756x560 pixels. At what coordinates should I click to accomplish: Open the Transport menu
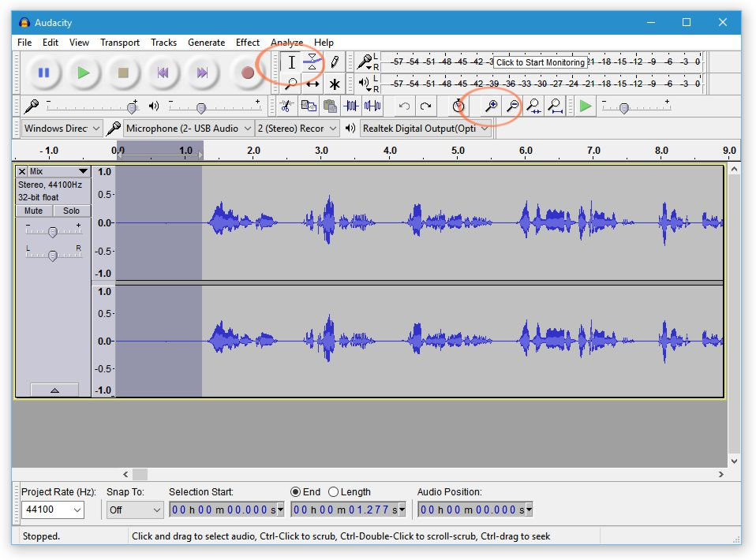[x=120, y=43]
